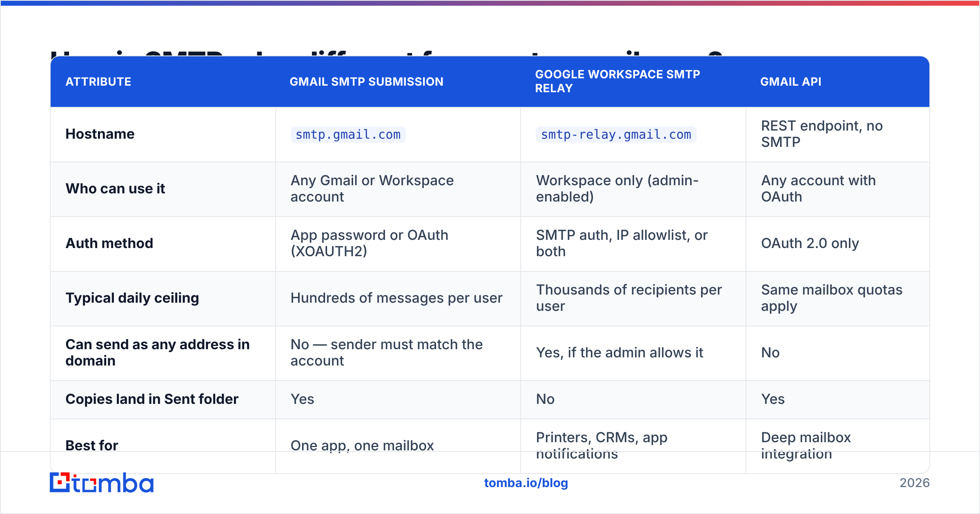Click the GOOGLE WORKSPACE SMTP RELAY header

pyautogui.click(x=617, y=81)
